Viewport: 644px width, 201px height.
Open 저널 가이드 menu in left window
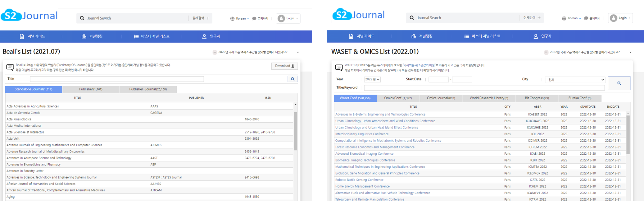tap(33, 36)
